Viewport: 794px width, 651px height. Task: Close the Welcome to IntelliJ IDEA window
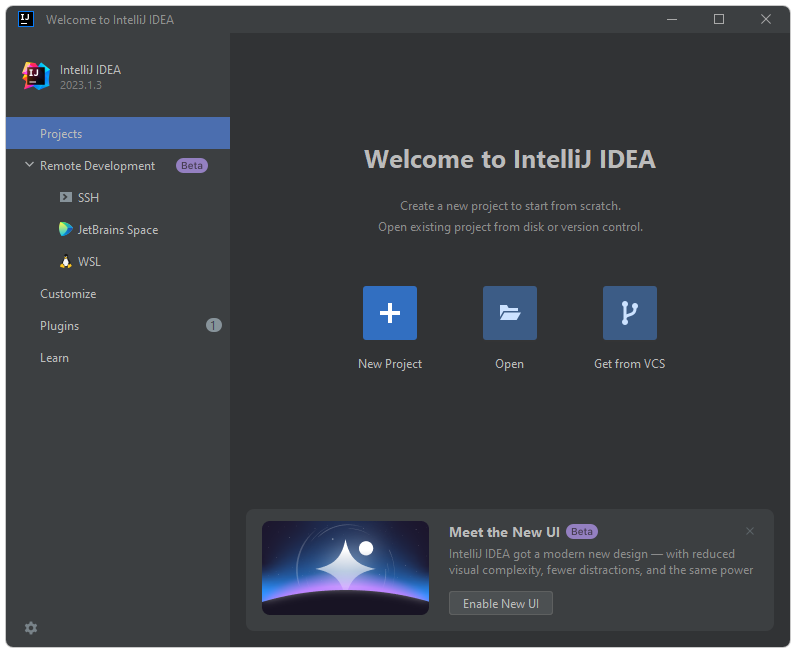point(766,19)
